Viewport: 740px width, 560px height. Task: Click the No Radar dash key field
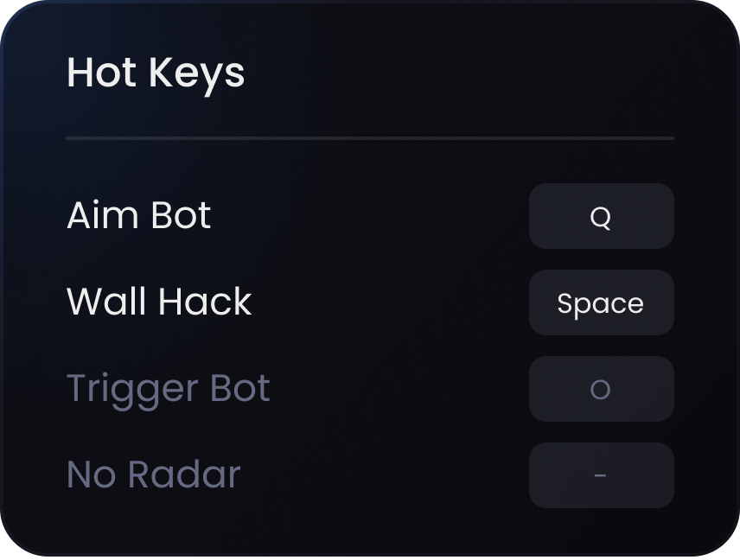pos(601,475)
